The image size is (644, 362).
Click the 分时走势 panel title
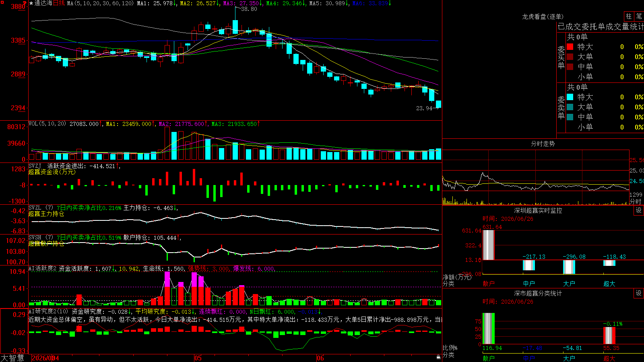tap(543, 144)
